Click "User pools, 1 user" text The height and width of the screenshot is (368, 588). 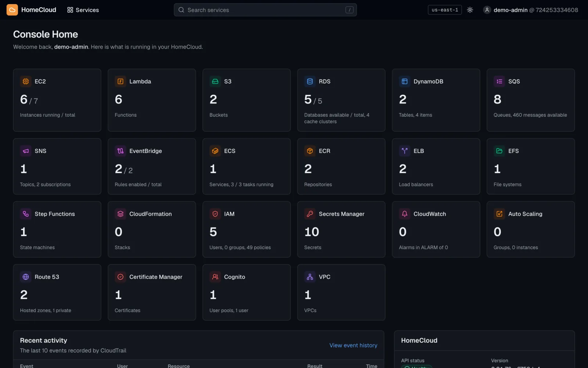pos(229,311)
